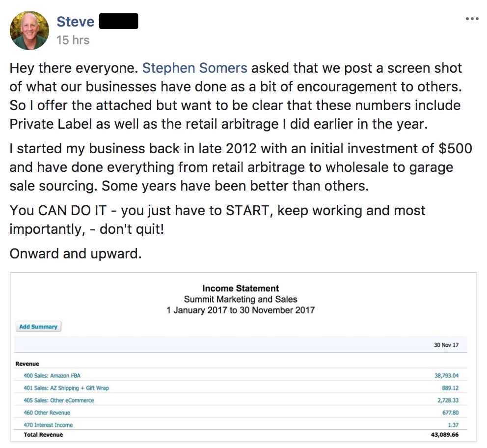The width and height of the screenshot is (487, 448).
Task: Click the 38,793.04 Amazon FBA amount
Action: coord(446,376)
